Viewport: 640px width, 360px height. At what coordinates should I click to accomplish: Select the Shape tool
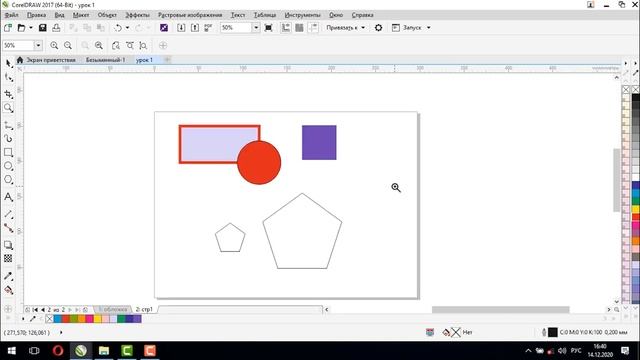pos(9,78)
